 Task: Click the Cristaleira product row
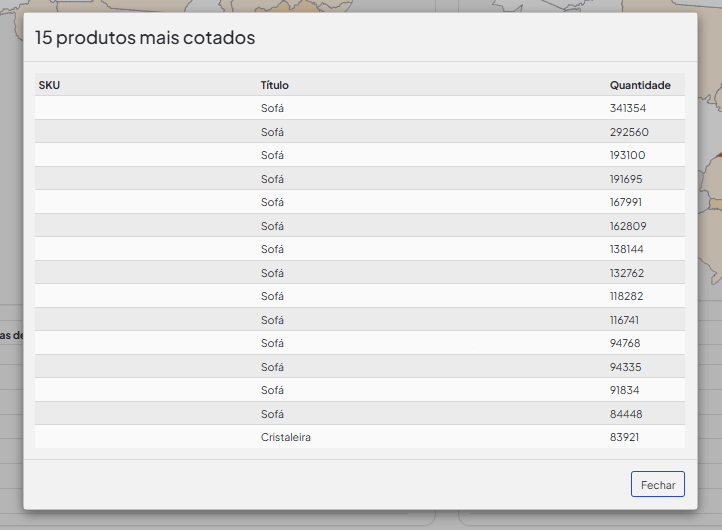point(360,437)
